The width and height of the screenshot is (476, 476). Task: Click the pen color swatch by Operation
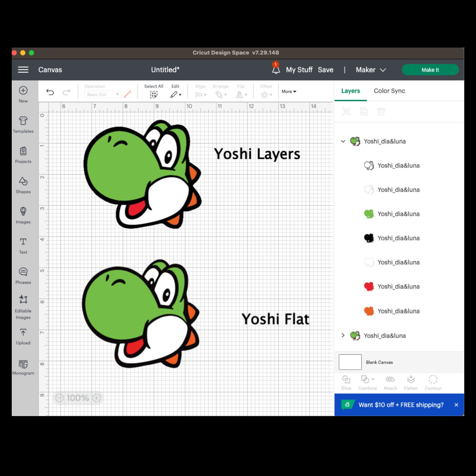coord(128,94)
